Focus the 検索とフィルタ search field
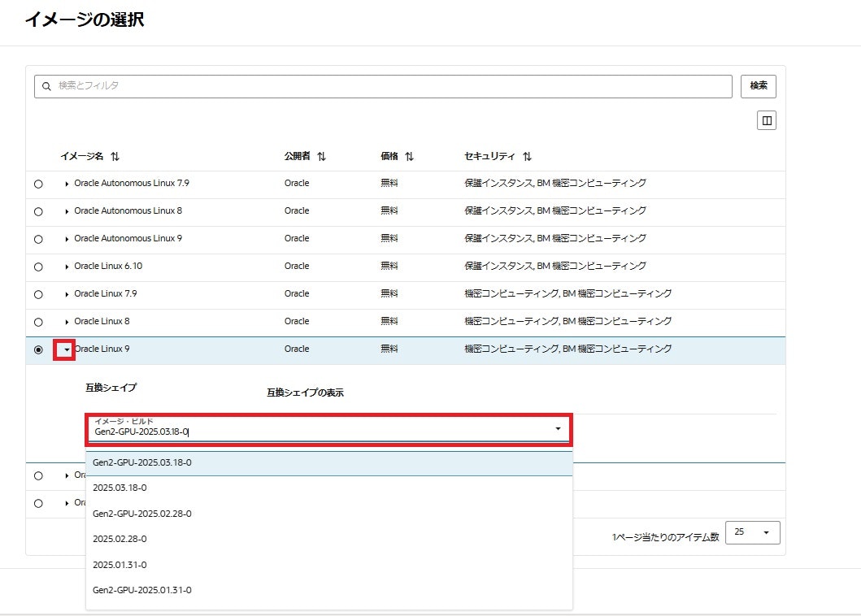The width and height of the screenshot is (861, 616). (x=383, y=86)
